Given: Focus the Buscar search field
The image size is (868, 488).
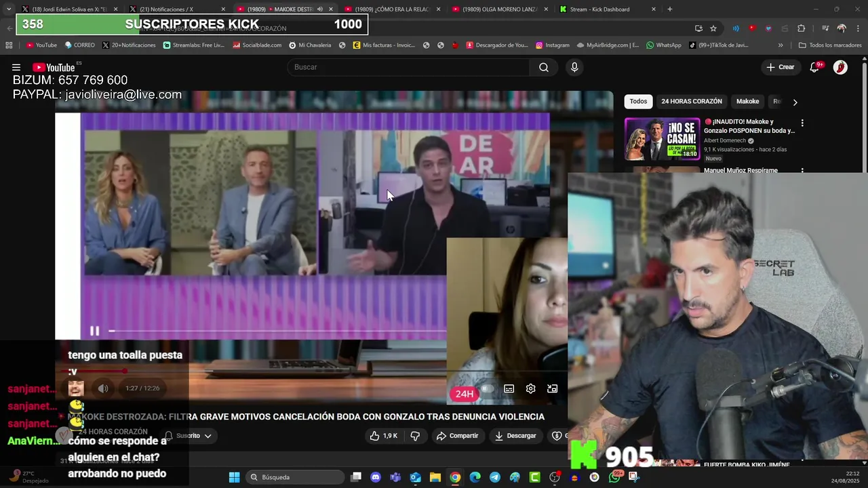Looking at the screenshot, I should pos(408,67).
